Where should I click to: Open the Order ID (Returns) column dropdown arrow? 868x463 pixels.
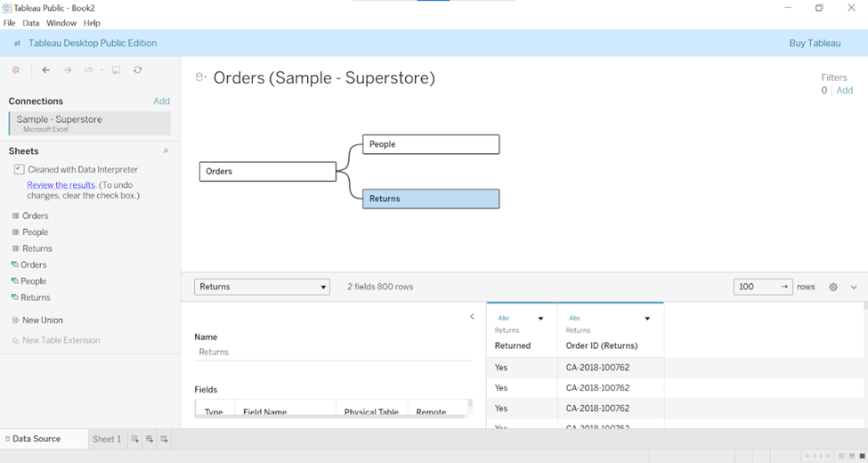[647, 319]
